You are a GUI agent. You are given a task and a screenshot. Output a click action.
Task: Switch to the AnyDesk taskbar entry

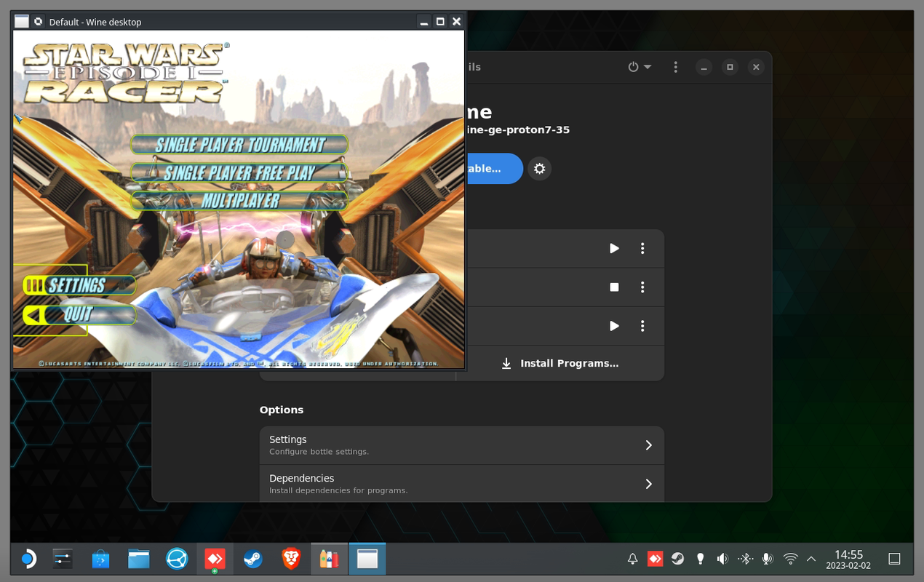point(215,559)
